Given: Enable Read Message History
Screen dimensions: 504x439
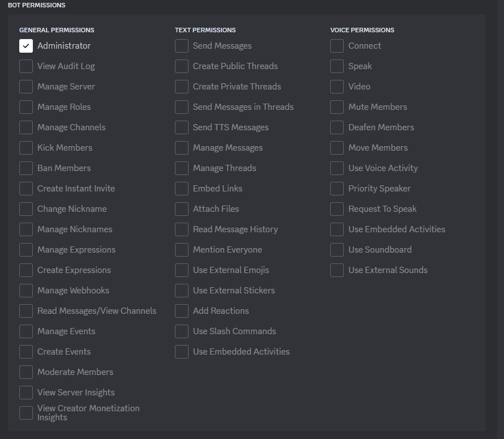Looking at the screenshot, I should pos(182,229).
